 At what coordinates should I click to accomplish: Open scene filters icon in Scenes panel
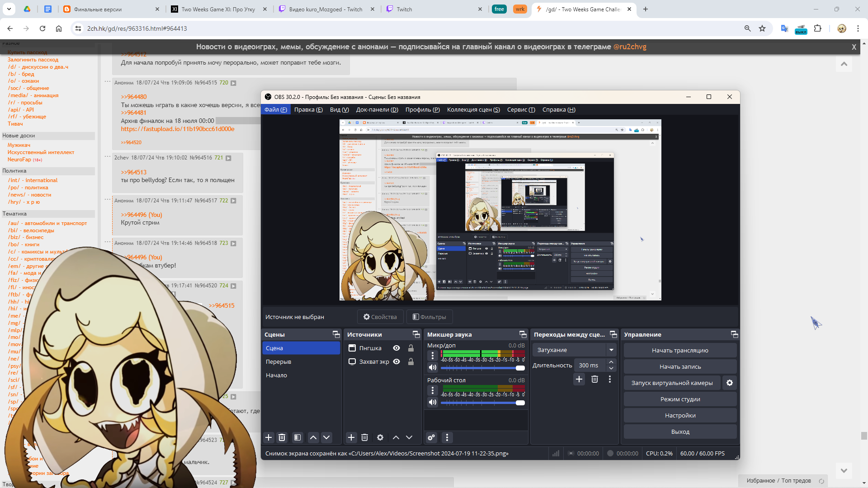click(x=297, y=437)
